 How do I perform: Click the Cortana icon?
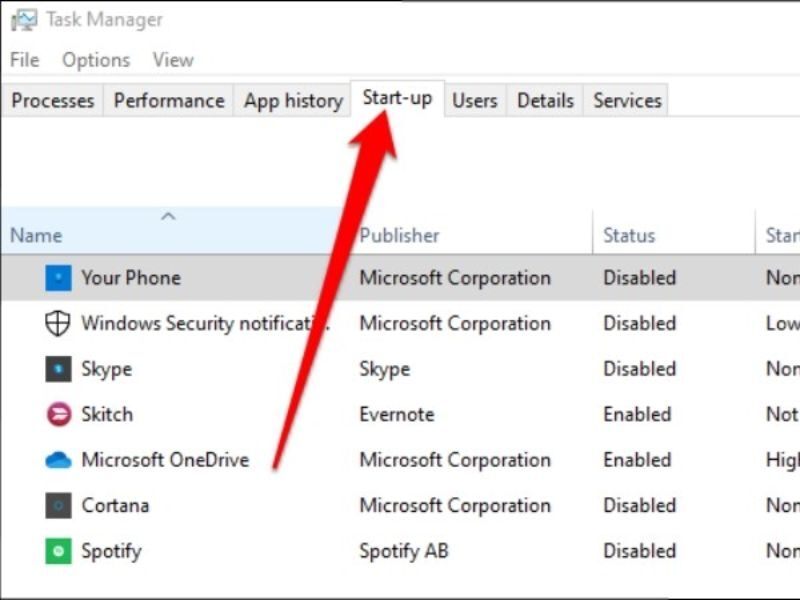57,505
